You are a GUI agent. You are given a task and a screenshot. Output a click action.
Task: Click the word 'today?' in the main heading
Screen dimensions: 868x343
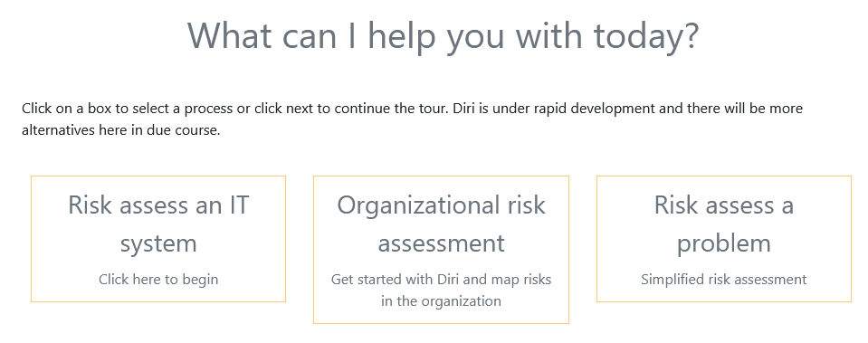pos(646,35)
